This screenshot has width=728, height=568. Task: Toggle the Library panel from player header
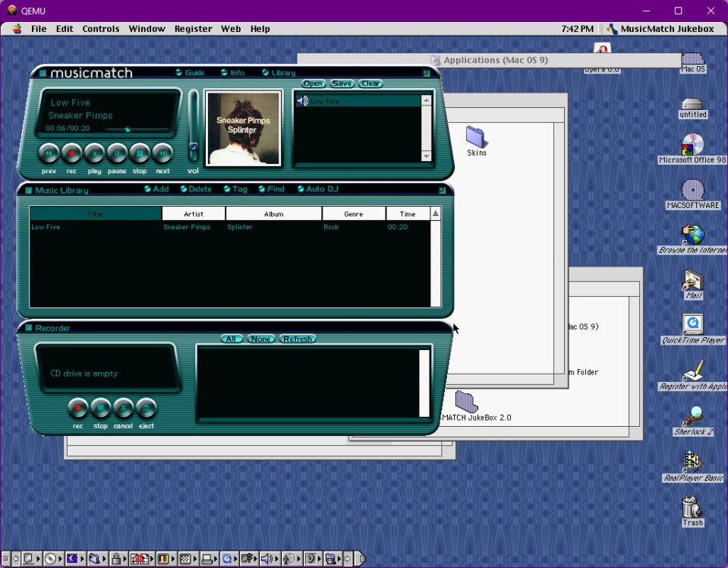pos(278,73)
